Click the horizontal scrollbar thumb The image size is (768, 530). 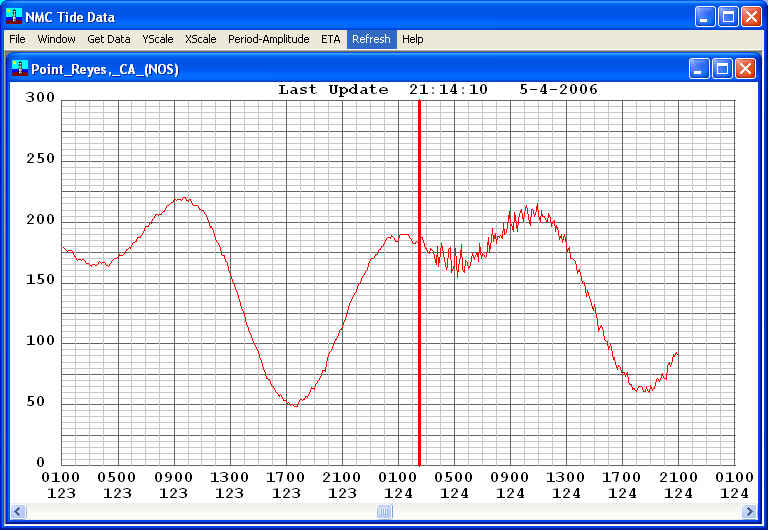click(384, 512)
